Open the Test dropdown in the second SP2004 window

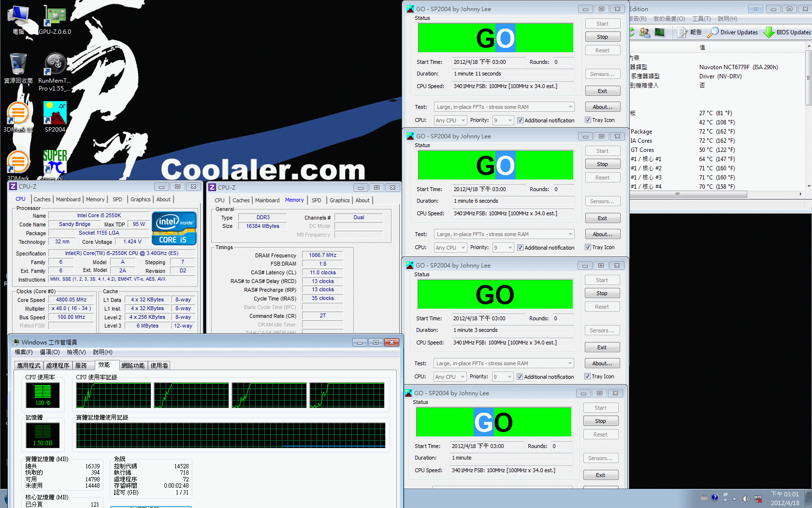click(x=504, y=234)
